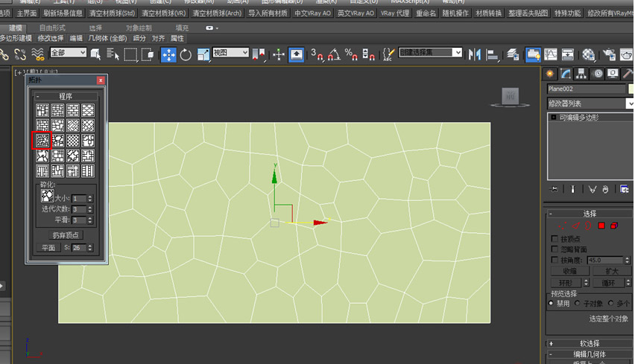The image size is (635, 364).
Task: Select Vertex sub-object level
Action: pyautogui.click(x=563, y=226)
